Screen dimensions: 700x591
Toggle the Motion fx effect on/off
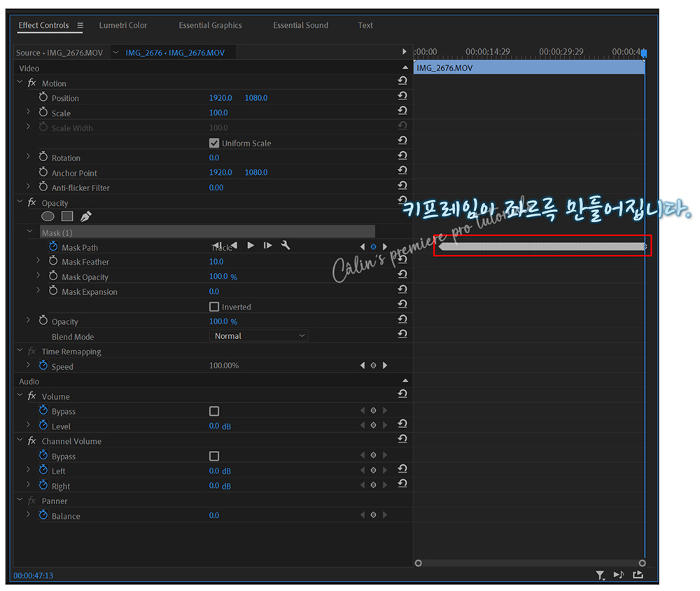(31, 83)
